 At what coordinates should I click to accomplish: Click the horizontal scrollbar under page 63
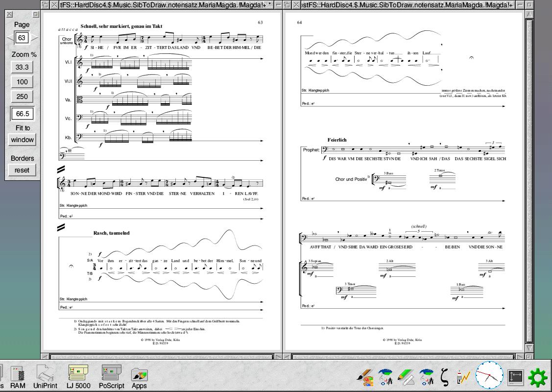162,357
